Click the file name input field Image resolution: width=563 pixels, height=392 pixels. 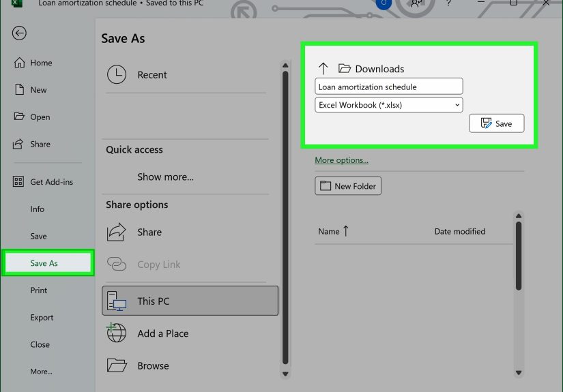389,87
